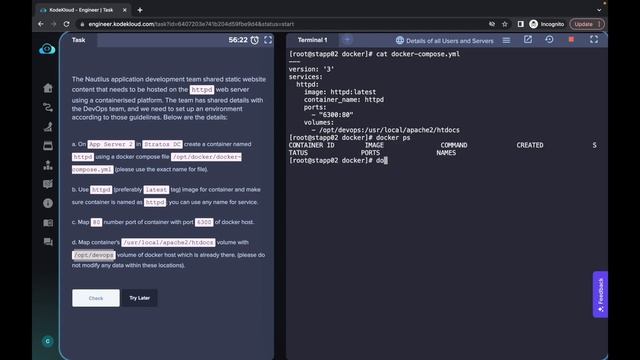Click the 6300 port value
640x360 pixels.
click(204, 222)
